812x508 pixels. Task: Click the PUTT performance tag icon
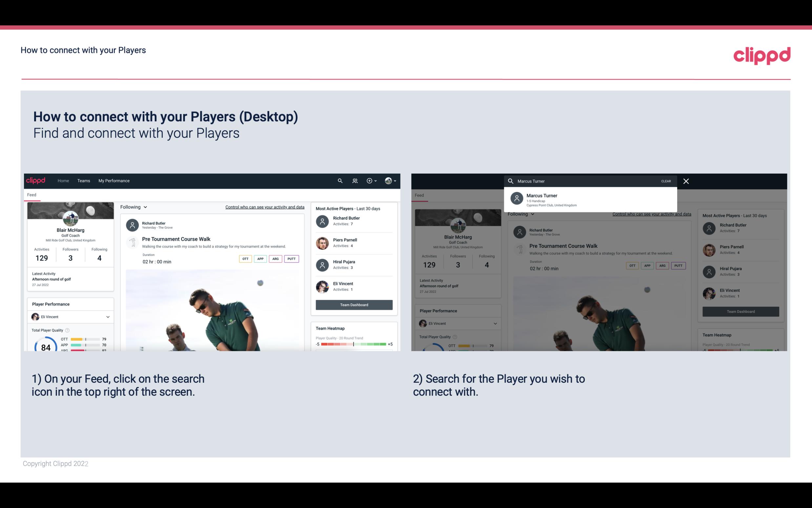click(291, 259)
